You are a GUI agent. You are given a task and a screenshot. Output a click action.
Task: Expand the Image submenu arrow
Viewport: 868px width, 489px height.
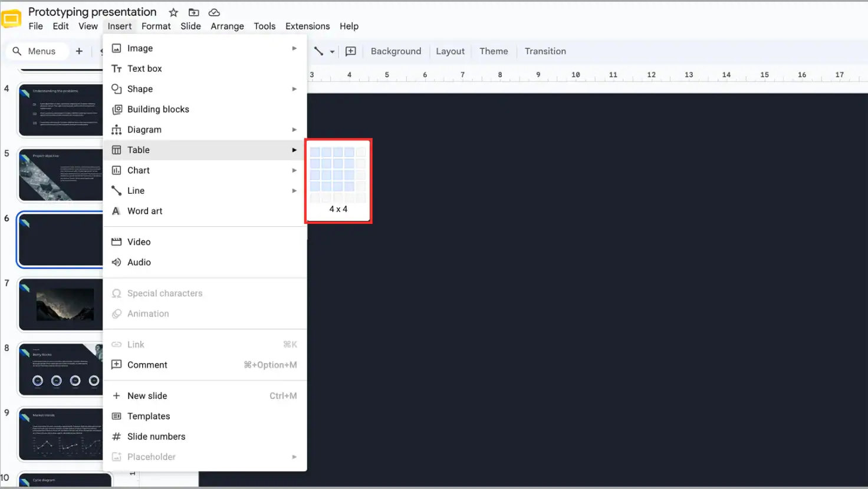[294, 48]
